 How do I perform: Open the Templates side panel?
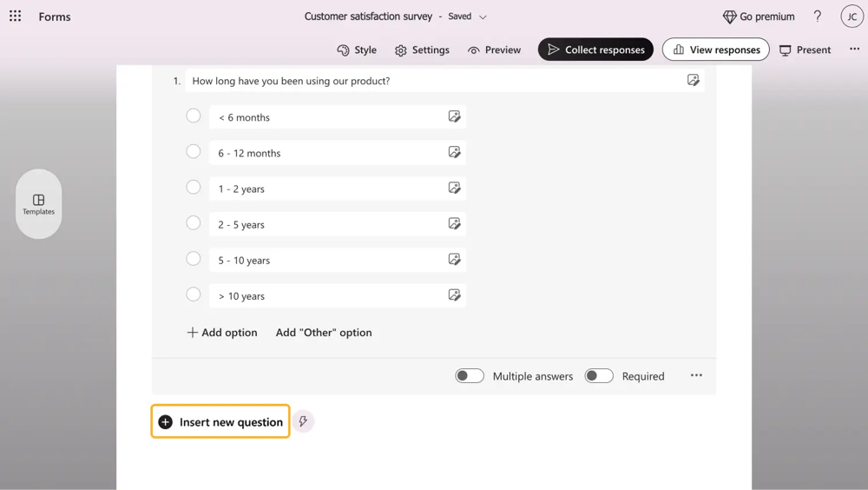click(x=39, y=204)
